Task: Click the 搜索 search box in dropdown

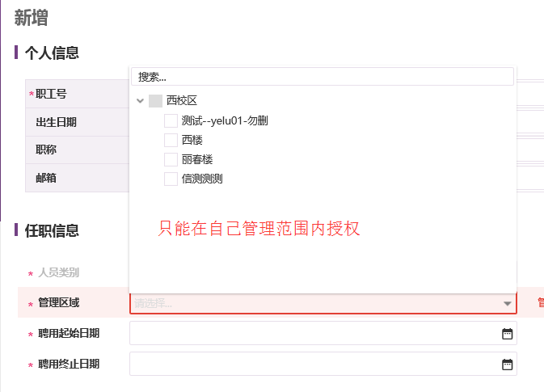Action: [x=323, y=77]
